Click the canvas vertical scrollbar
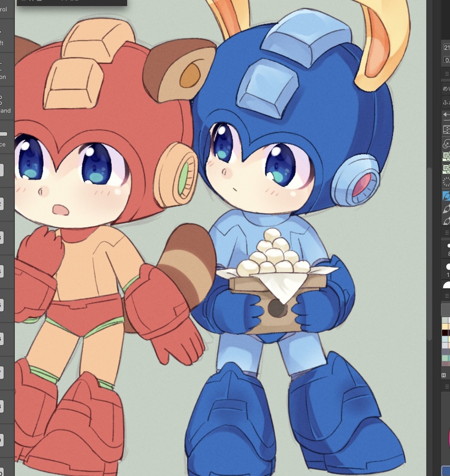The height and width of the screenshot is (476, 450). pyautogui.click(x=429, y=254)
